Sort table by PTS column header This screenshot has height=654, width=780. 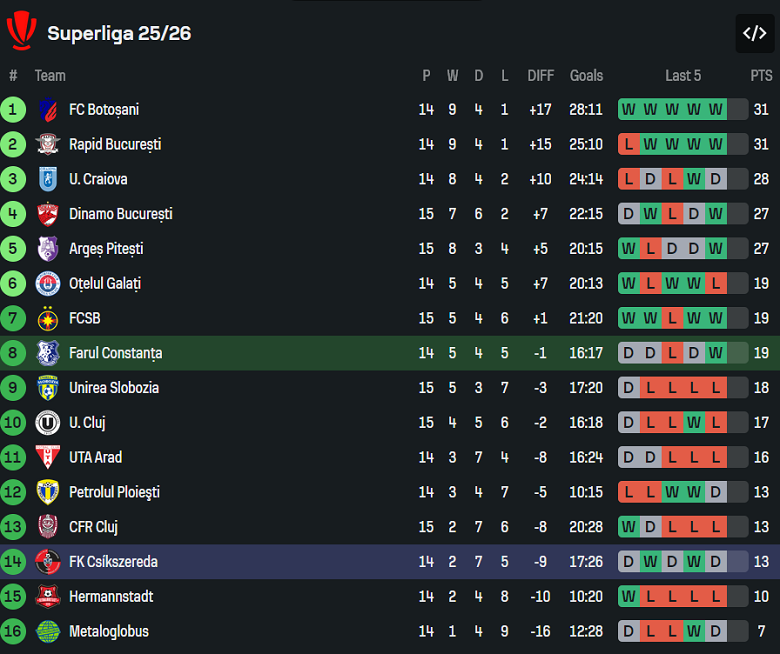(761, 75)
